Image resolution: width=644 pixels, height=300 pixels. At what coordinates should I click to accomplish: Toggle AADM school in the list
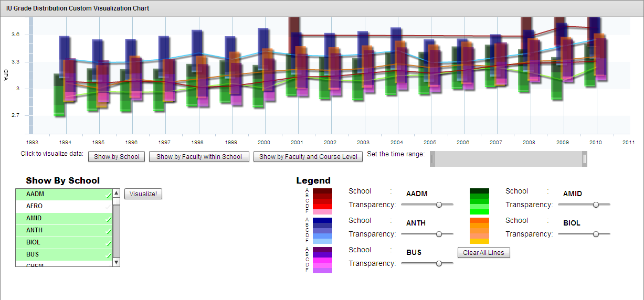point(64,194)
